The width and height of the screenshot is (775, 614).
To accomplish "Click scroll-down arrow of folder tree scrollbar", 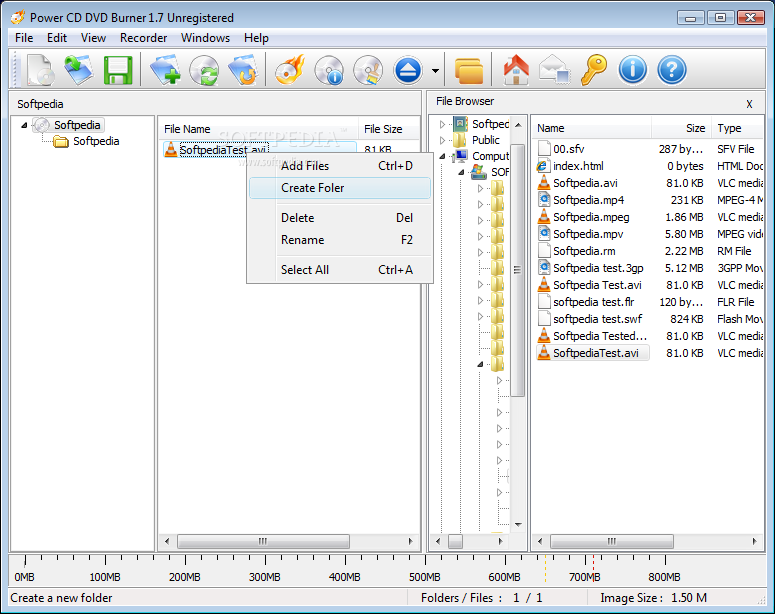I will tap(518, 525).
